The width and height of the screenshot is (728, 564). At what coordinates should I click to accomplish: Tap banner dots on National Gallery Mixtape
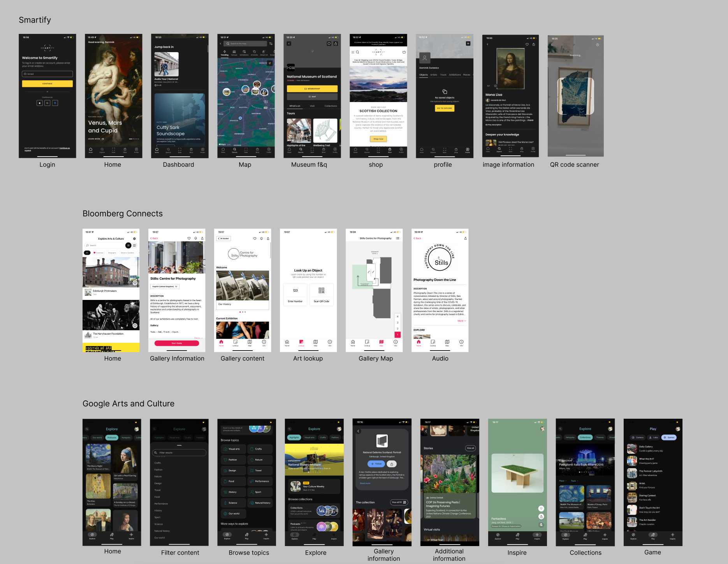tap(314, 472)
